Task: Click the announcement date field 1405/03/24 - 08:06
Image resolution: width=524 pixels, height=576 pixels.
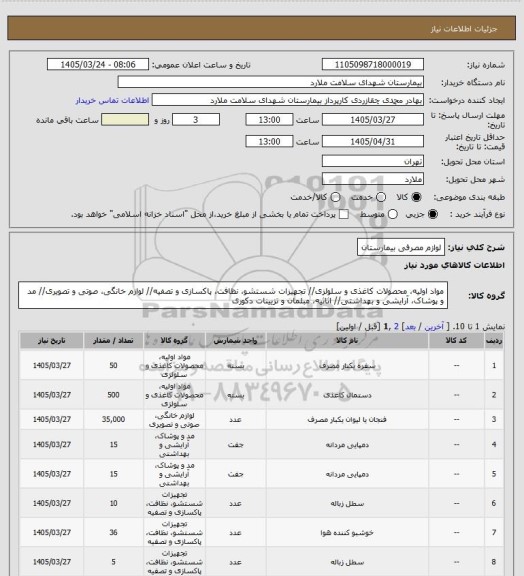Action: [x=98, y=64]
